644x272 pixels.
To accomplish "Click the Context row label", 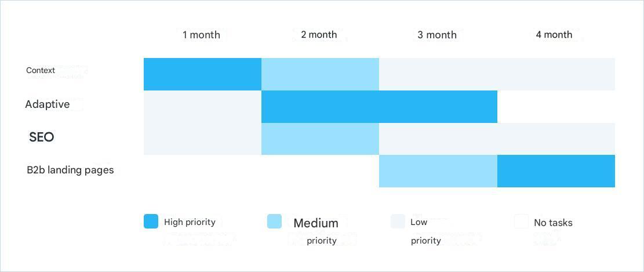I will (x=41, y=70).
